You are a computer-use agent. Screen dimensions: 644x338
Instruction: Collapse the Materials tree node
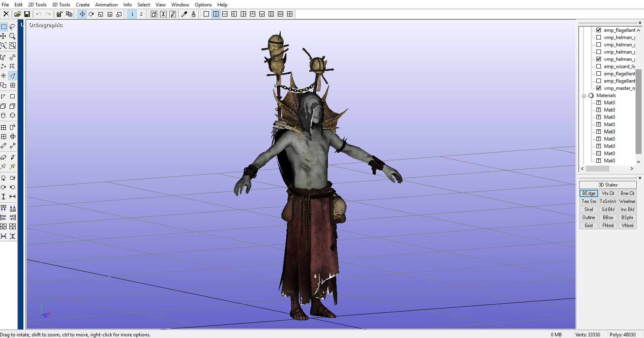pos(584,96)
